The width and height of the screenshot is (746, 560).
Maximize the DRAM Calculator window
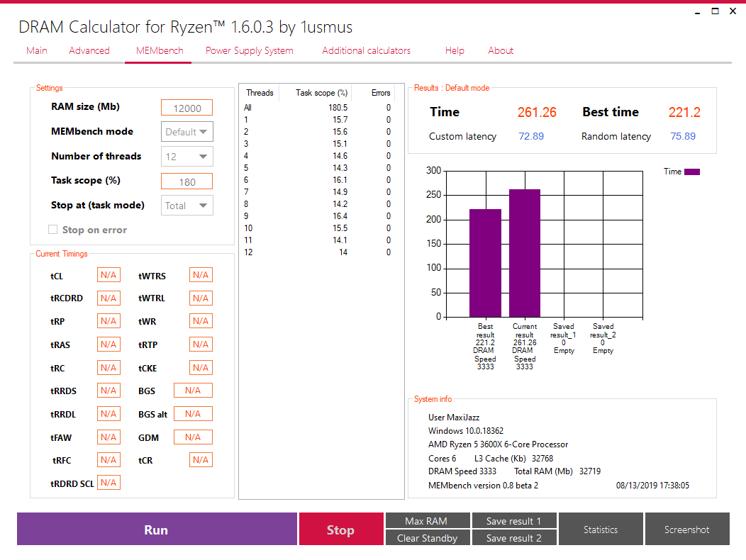click(715, 11)
